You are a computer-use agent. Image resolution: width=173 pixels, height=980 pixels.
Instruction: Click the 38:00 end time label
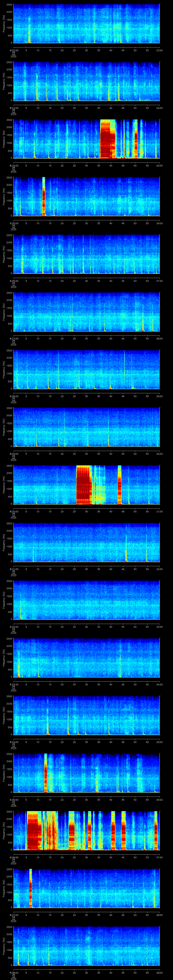pos(159,915)
